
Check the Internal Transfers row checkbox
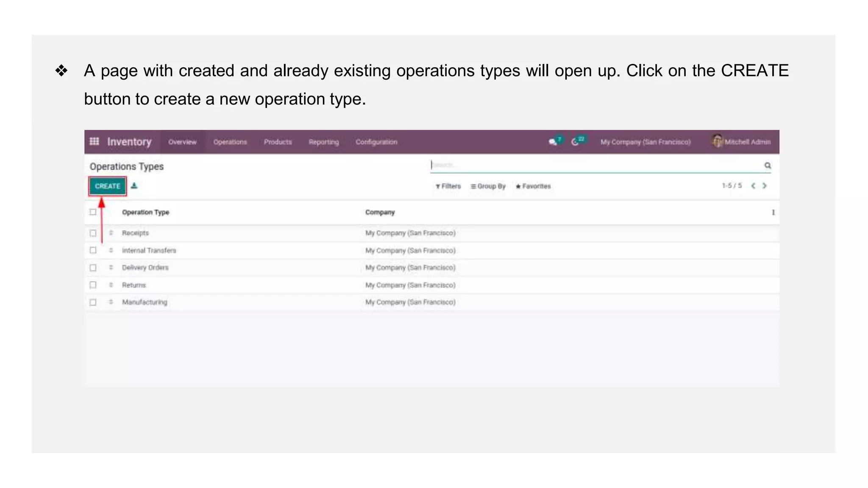point(93,250)
